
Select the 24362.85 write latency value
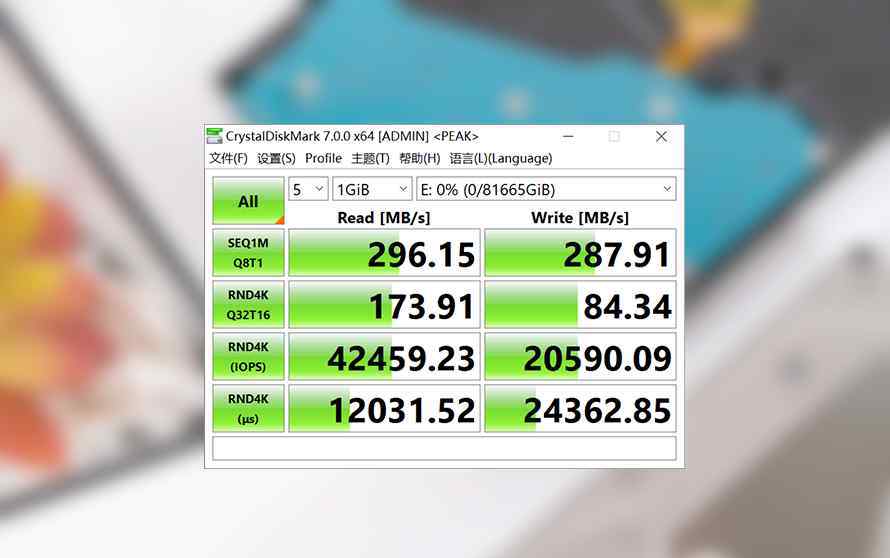click(x=580, y=409)
